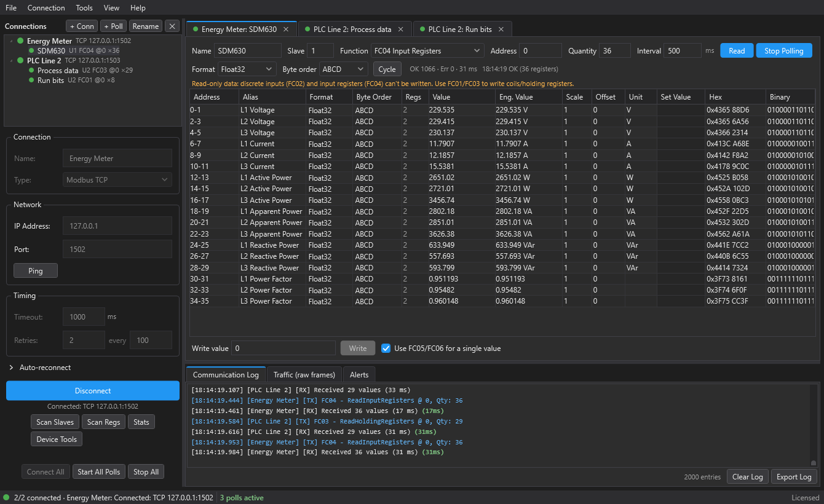This screenshot has height=504, width=824.
Task: Open the File menu
Action: 11,8
